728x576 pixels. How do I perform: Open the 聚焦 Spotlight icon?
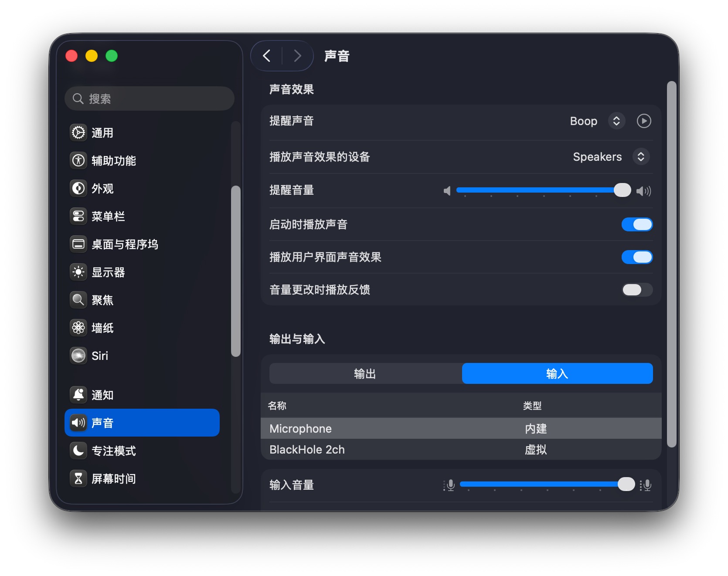click(78, 300)
